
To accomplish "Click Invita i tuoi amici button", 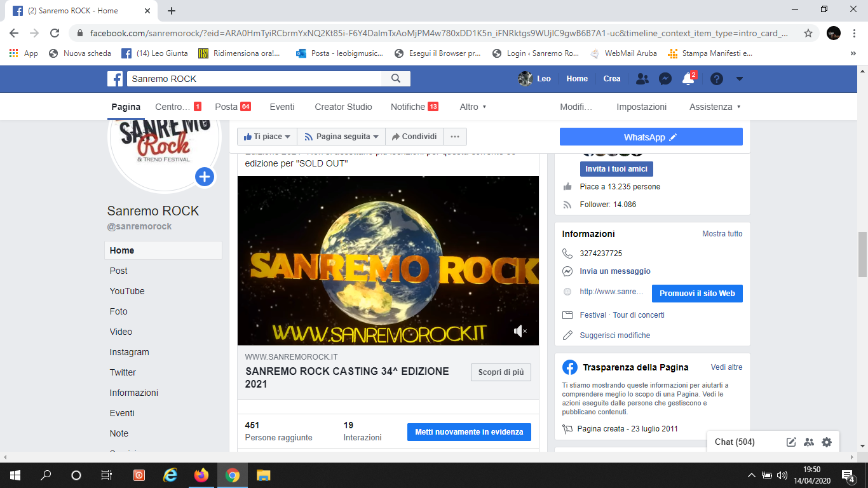I will point(616,169).
